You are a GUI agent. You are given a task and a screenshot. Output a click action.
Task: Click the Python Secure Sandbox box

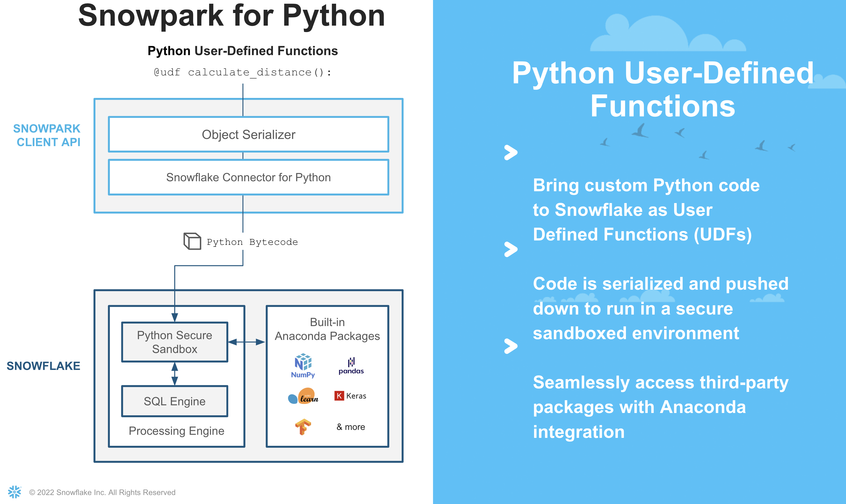point(175,342)
